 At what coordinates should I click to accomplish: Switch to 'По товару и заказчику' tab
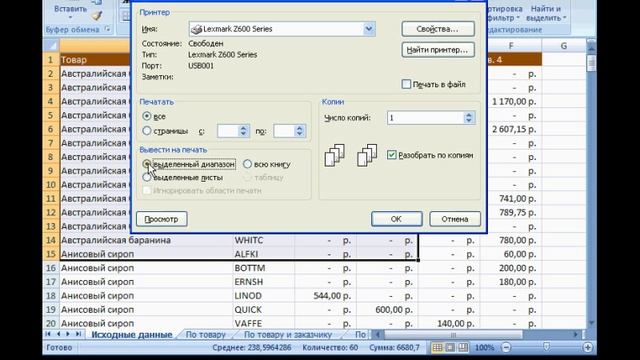tap(287, 335)
